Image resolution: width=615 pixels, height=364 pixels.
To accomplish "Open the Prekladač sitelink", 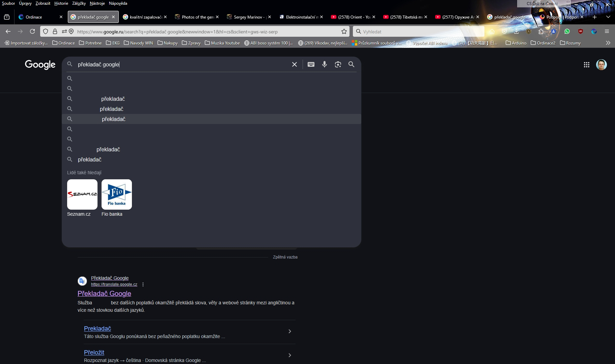I will coord(97,329).
